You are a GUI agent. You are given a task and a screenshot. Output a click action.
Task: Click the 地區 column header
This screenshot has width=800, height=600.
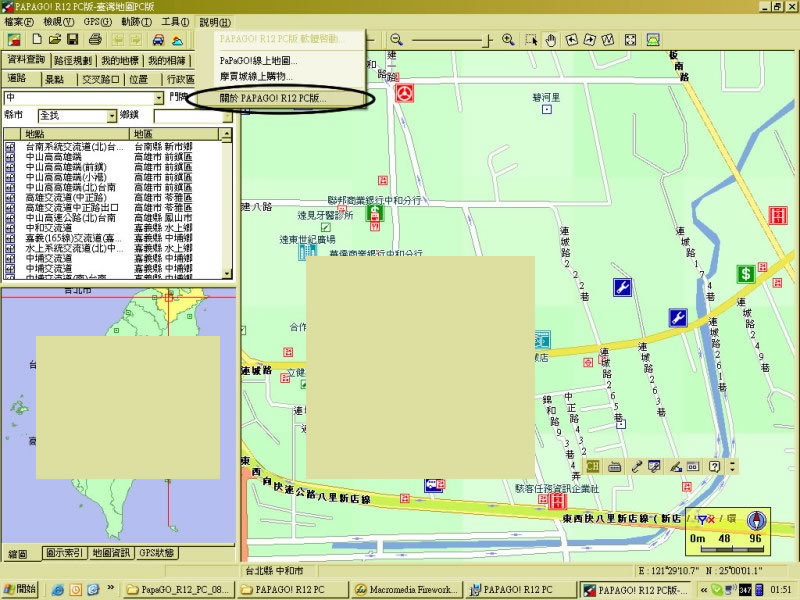(x=175, y=134)
